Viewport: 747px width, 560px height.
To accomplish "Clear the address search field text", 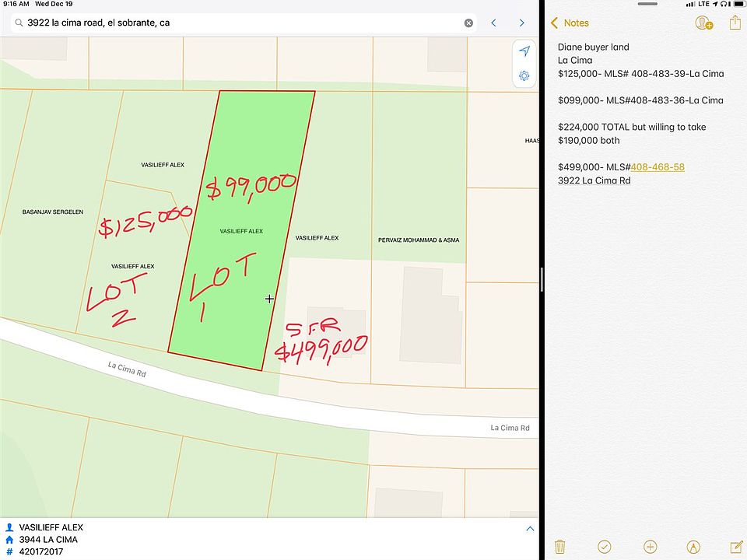I will point(468,23).
